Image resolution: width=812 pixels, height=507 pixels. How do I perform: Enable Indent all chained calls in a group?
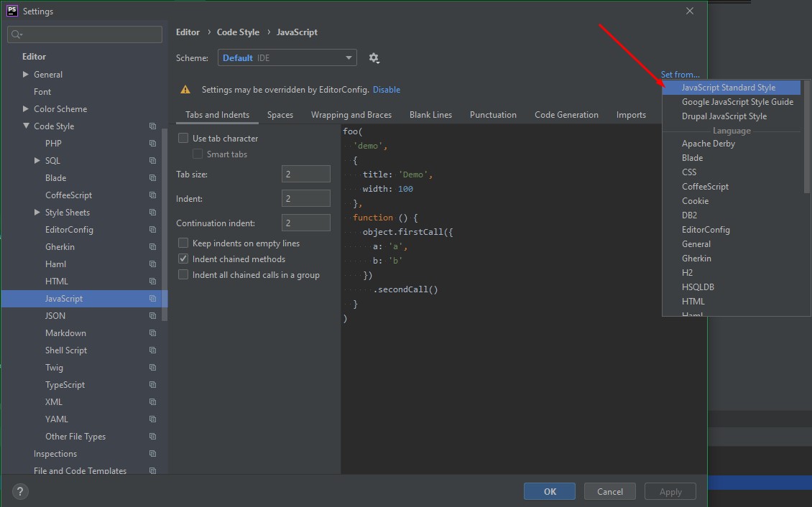click(183, 275)
